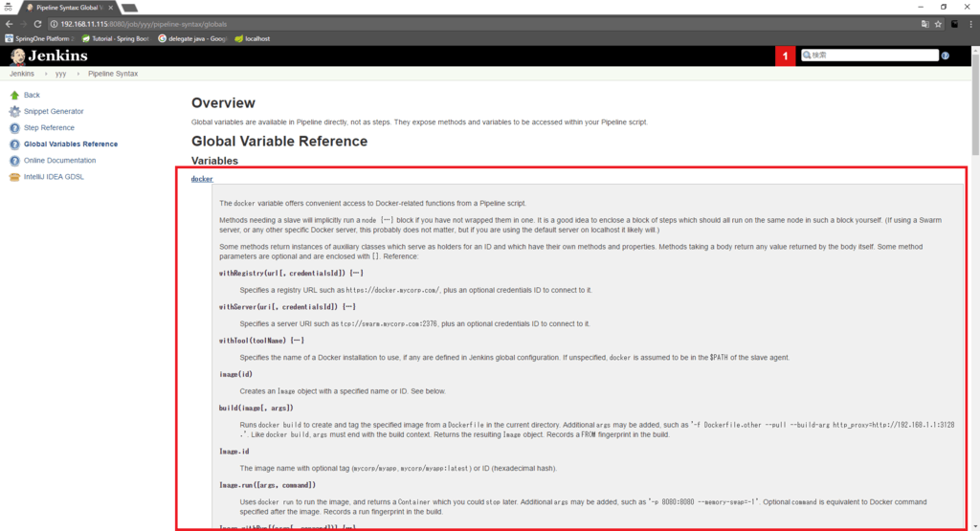Open Global Variables Reference in sidebar
The height and width of the screenshot is (531, 980).
(71, 144)
